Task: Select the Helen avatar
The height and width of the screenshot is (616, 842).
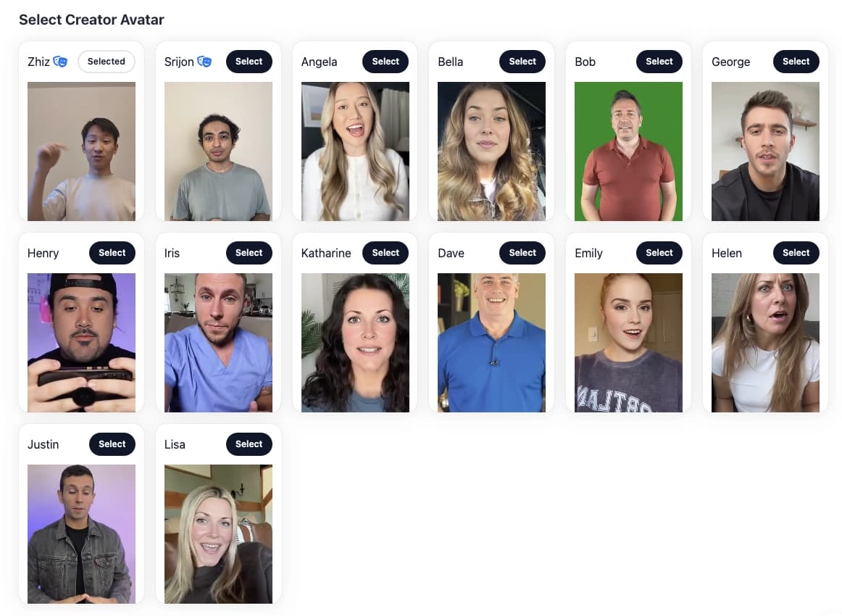Action: tap(796, 252)
